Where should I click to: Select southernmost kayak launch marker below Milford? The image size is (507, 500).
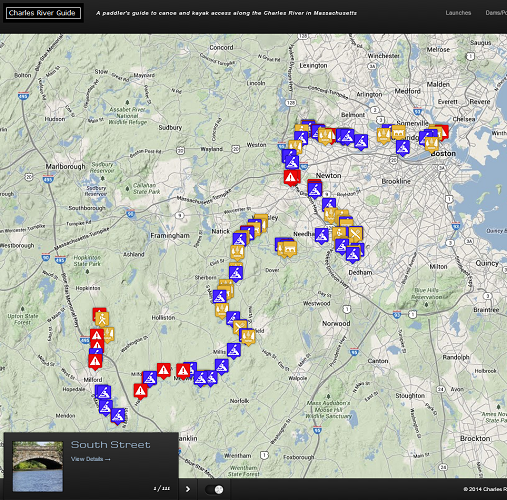click(x=118, y=415)
